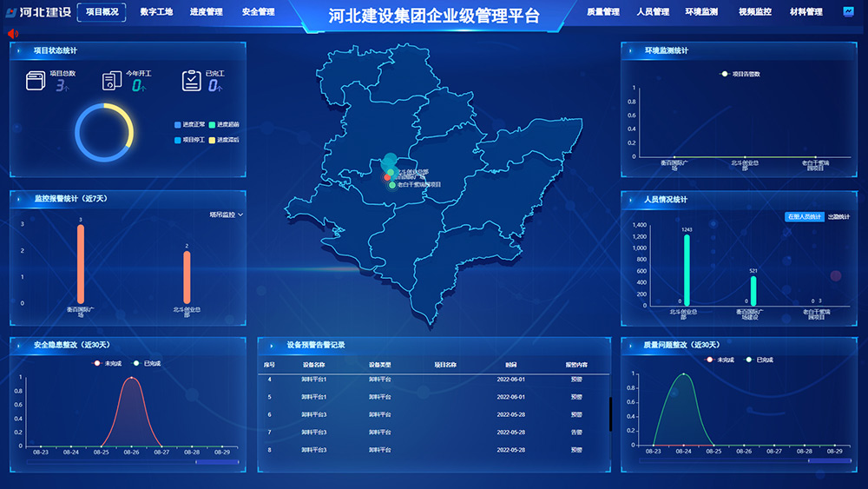
Task: Expand the 设备预警告警记录 panel header arrow
Action: pos(271,345)
